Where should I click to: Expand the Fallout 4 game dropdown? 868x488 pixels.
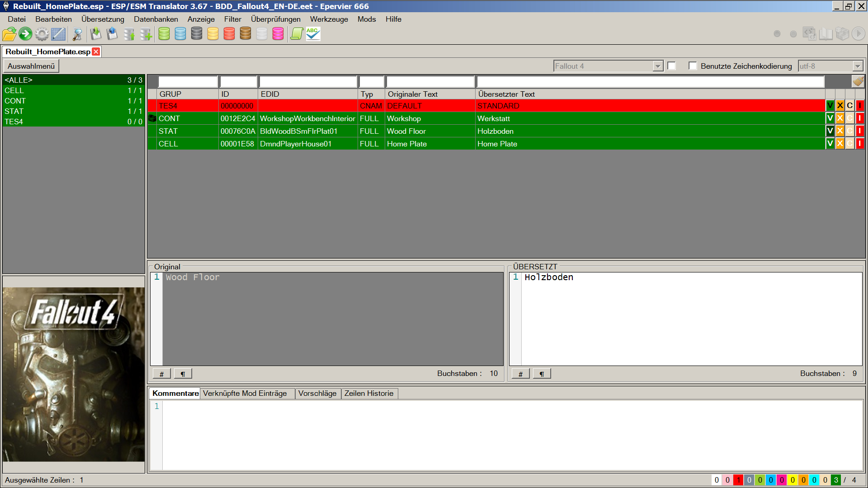tap(658, 66)
